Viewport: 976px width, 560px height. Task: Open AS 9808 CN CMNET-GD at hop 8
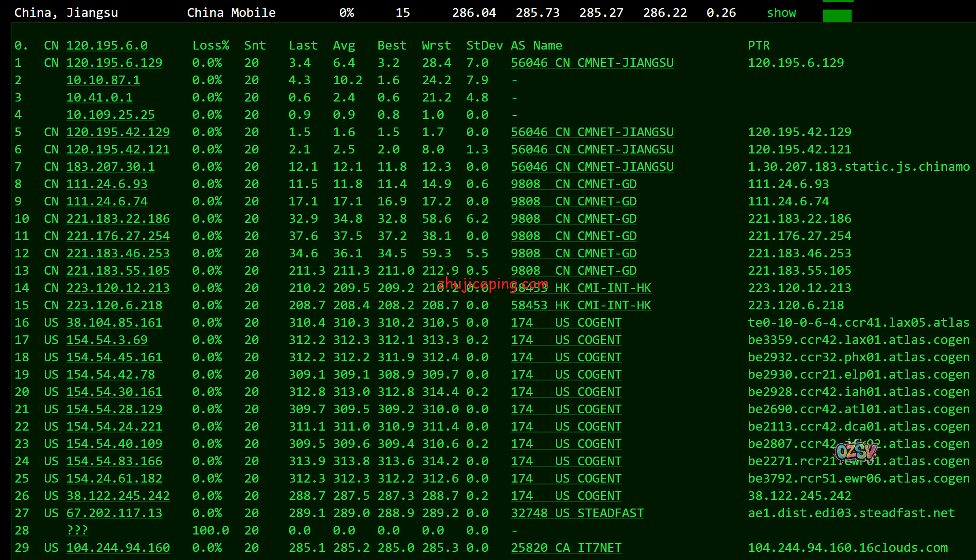pyautogui.click(x=574, y=184)
